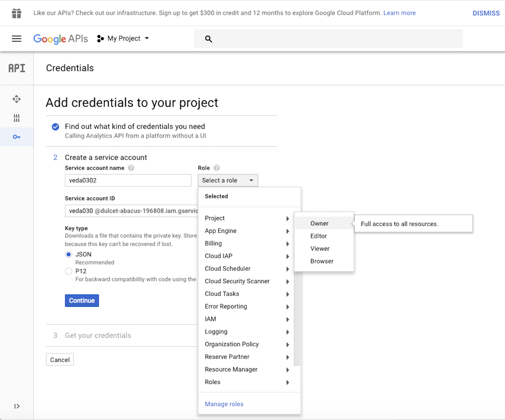Click the project hexagon icon beside My Project

point(100,39)
